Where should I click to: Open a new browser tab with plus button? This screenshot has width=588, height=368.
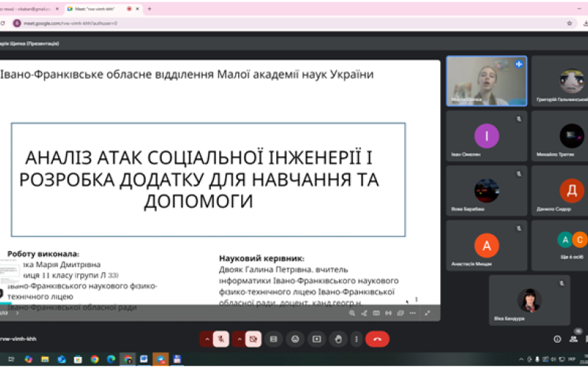click(149, 9)
